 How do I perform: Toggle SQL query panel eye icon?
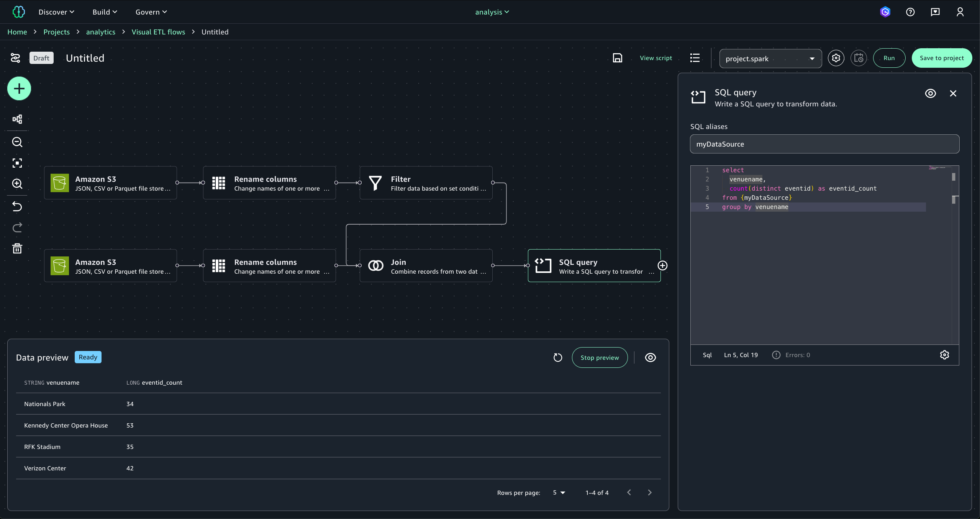[930, 93]
